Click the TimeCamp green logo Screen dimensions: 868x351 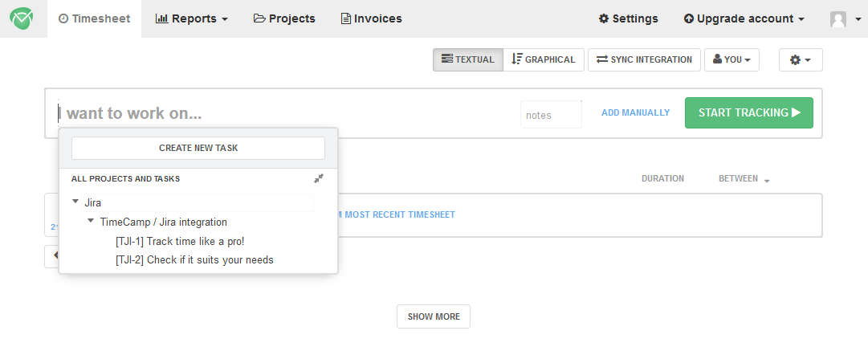[21, 18]
